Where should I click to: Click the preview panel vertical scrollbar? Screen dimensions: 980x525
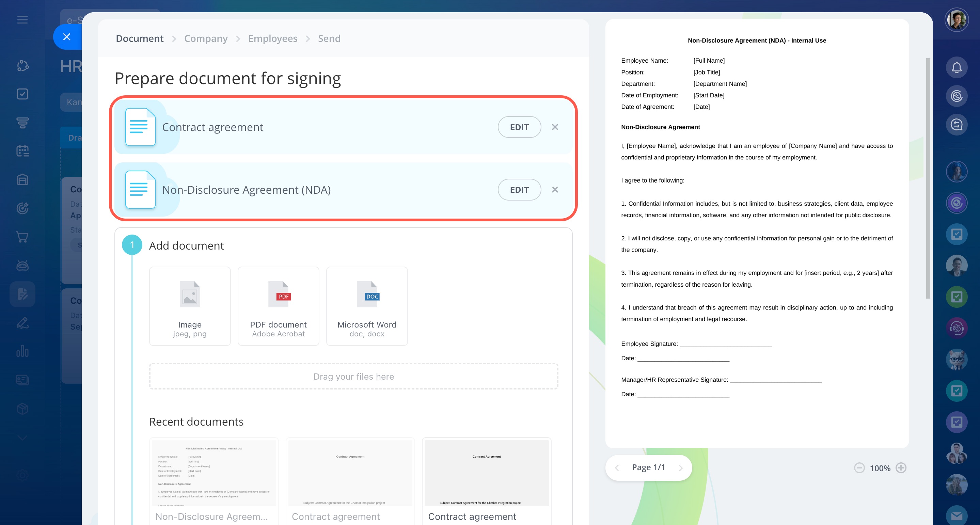(928, 178)
